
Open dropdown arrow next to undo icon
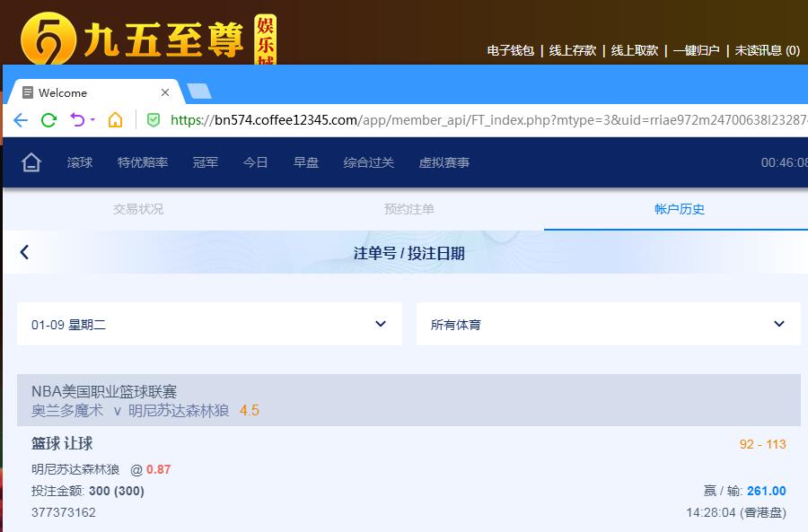click(92, 119)
